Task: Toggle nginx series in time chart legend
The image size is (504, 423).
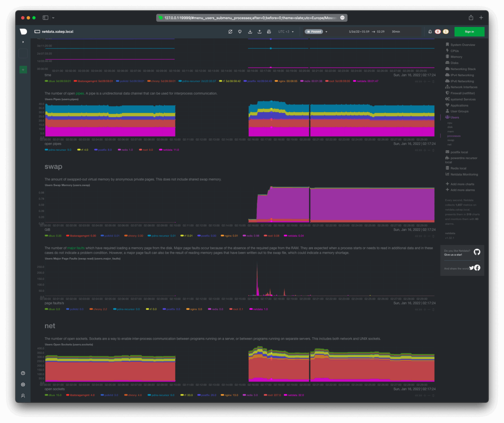Action: (x=286, y=81)
